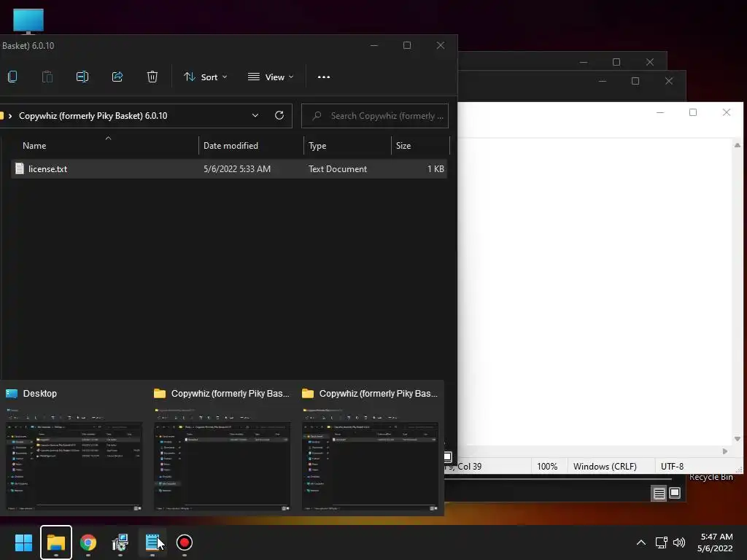This screenshot has height=560, width=747.
Task: Open the See more ellipsis menu
Action: [324, 77]
